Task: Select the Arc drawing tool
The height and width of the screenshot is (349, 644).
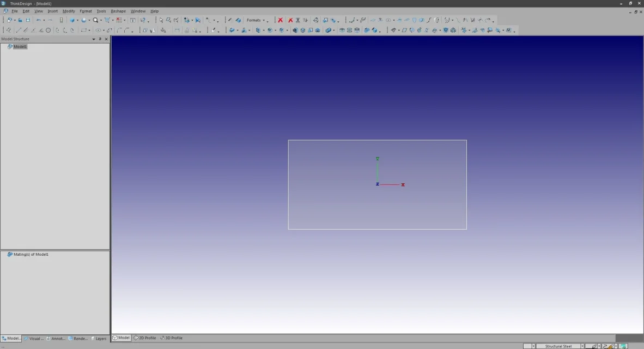Action: pyautogui.click(x=58, y=30)
